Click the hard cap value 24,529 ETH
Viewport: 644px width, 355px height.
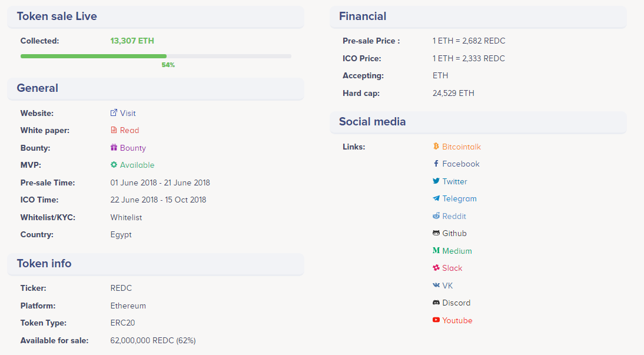pyautogui.click(x=453, y=93)
